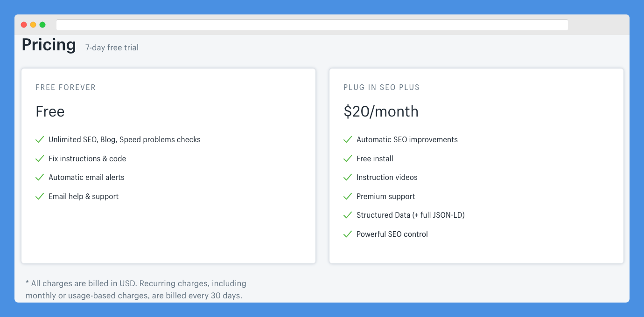Click the 7-day free trial text
Viewport: 644px width, 317px height.
pyautogui.click(x=112, y=48)
